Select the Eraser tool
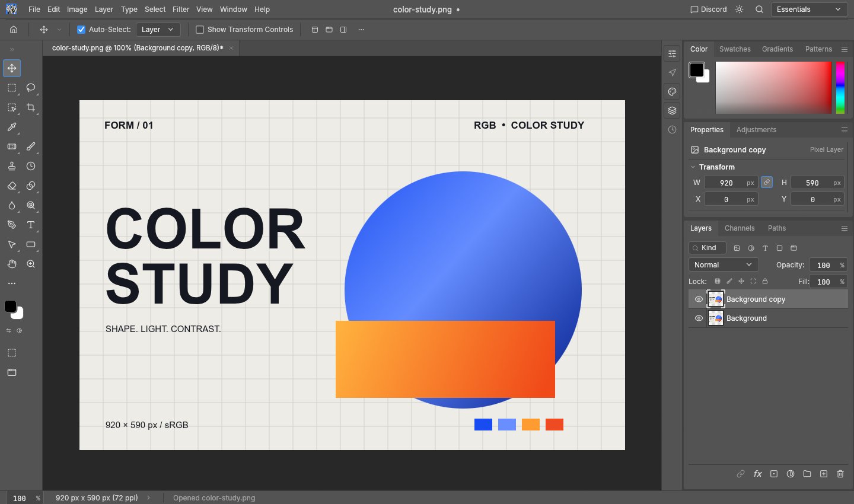The height and width of the screenshot is (504, 854). click(12, 186)
